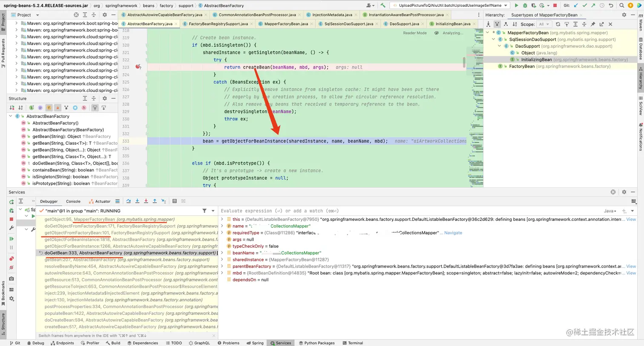
Task: Open the Database side tool window
Action: point(640,49)
